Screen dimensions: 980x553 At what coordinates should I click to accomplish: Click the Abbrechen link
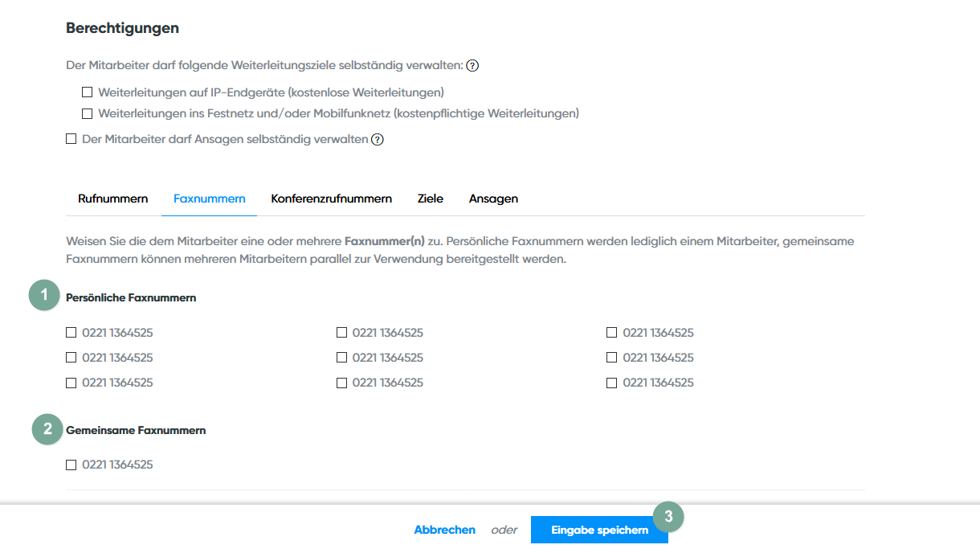(444, 530)
